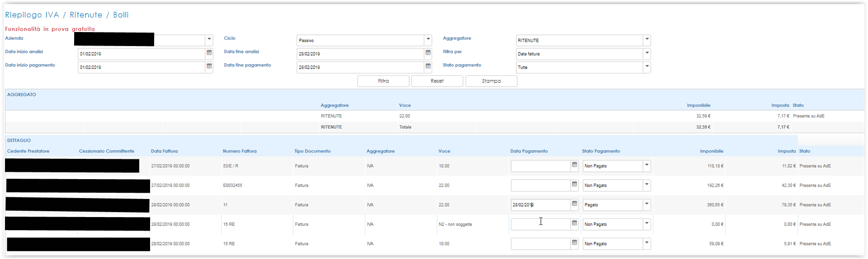Expand the Aggregatore dropdown showing RITENUTE
Viewport: 868px width, 259px height.
[x=647, y=40]
